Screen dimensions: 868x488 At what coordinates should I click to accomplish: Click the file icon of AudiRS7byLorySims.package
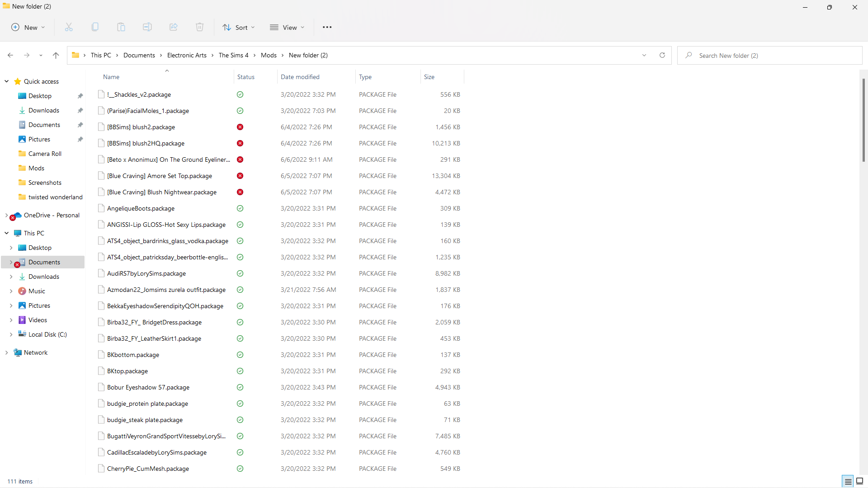(101, 273)
